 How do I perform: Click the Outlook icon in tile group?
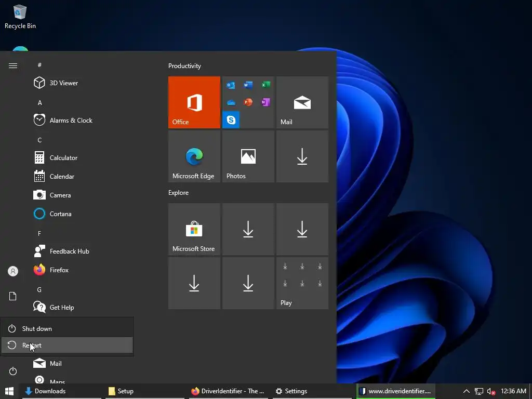(x=231, y=85)
